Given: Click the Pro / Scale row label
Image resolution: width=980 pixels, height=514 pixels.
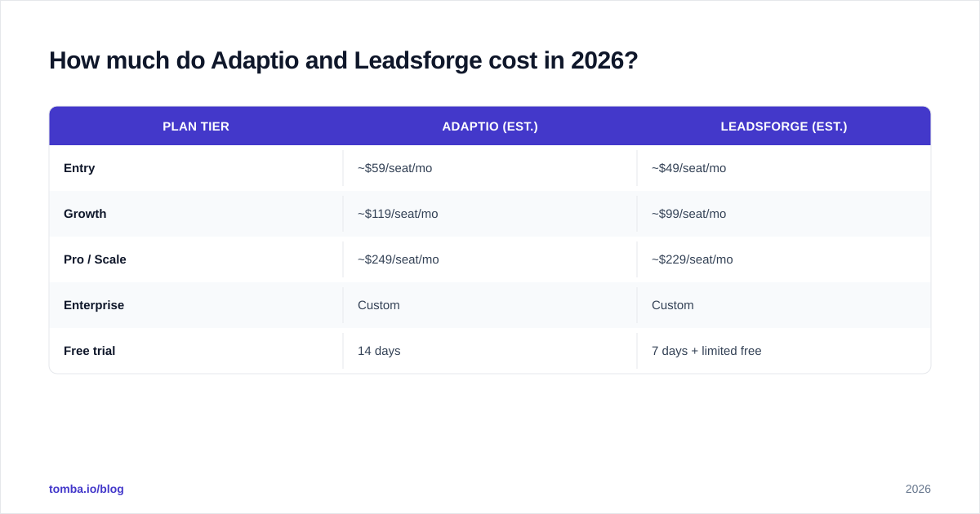Looking at the screenshot, I should [x=95, y=259].
